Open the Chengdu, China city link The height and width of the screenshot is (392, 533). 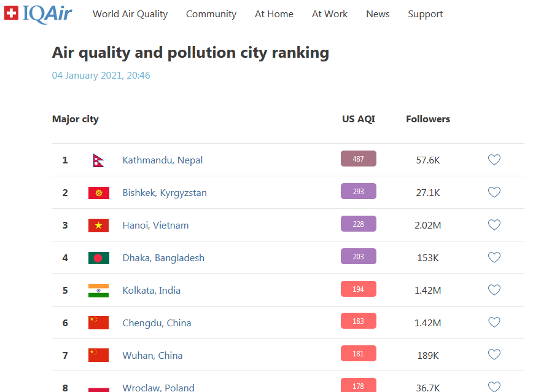click(157, 323)
